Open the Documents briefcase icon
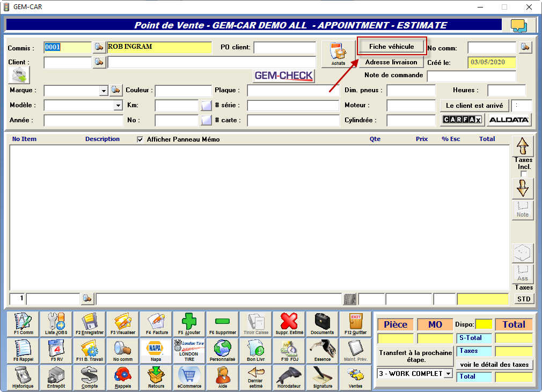Screen dimensions: 542x392 (322, 324)
